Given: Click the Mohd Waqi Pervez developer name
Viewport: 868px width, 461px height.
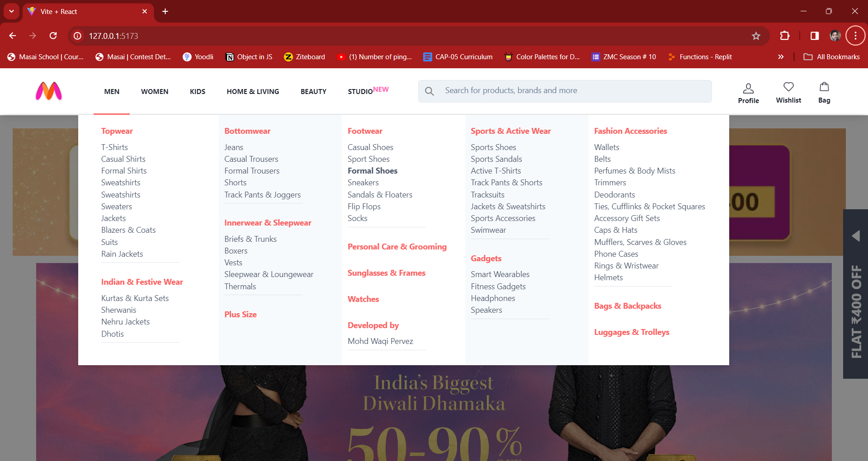Looking at the screenshot, I should click(x=380, y=341).
